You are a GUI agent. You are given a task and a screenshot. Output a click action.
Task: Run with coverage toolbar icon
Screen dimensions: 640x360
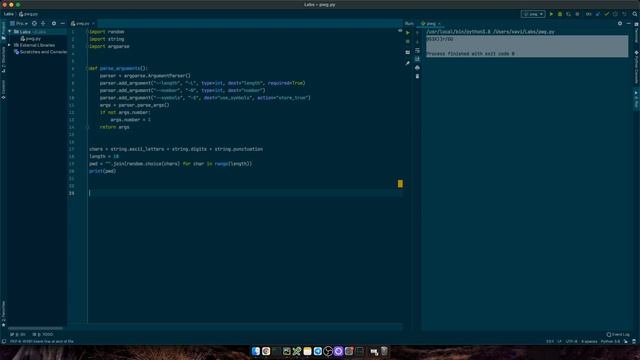point(568,14)
